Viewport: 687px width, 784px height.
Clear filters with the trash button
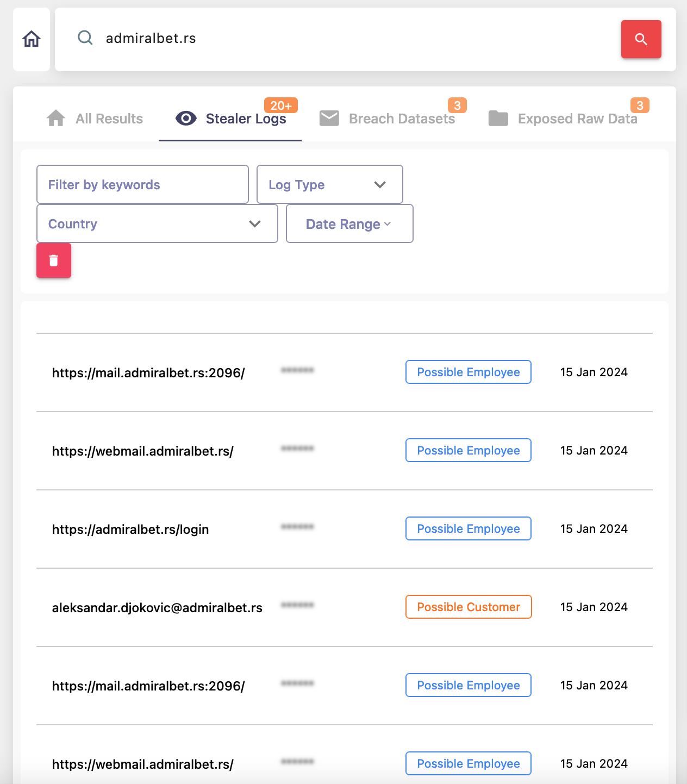(x=54, y=260)
